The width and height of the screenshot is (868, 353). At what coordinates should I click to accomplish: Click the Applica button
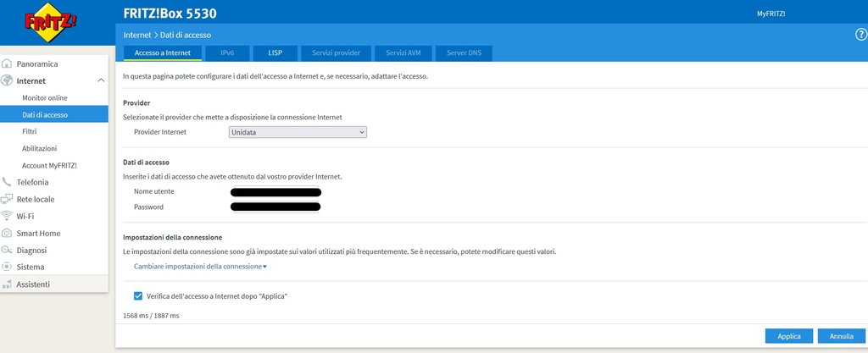coord(789,336)
